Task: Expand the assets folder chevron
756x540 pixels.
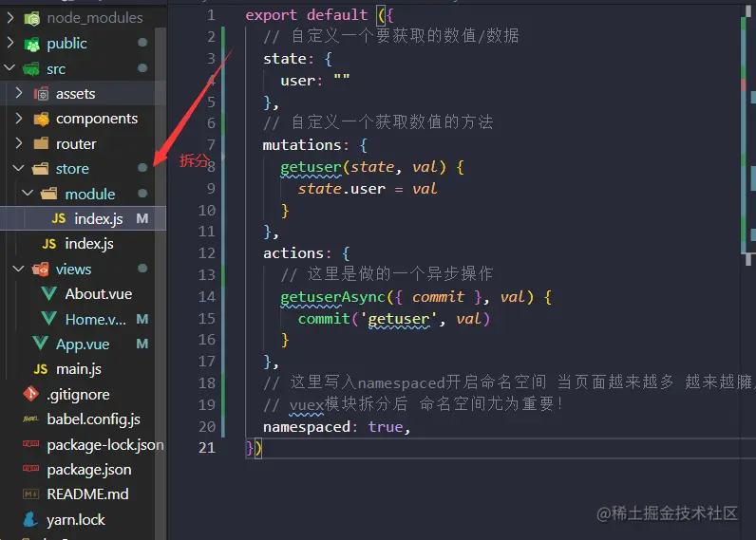Action: pyautogui.click(x=19, y=93)
